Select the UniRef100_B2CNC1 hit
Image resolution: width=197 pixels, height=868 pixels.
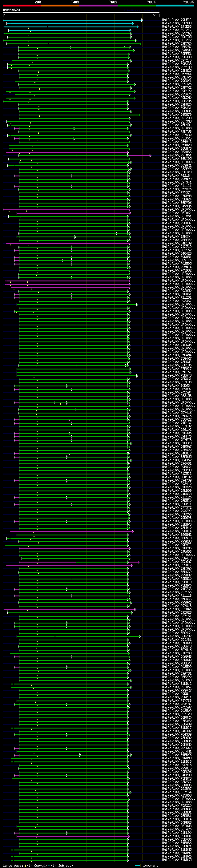pyautogui.click(x=177, y=846)
